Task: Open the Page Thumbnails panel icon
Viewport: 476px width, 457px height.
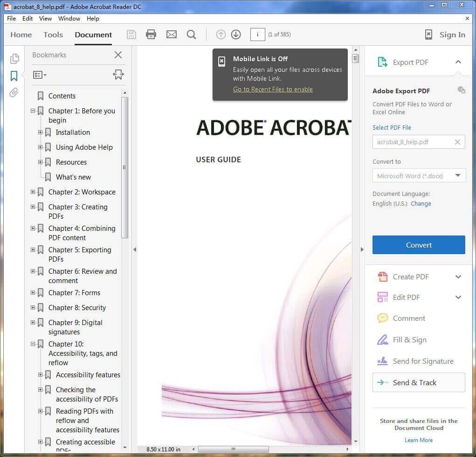Action: point(14,58)
